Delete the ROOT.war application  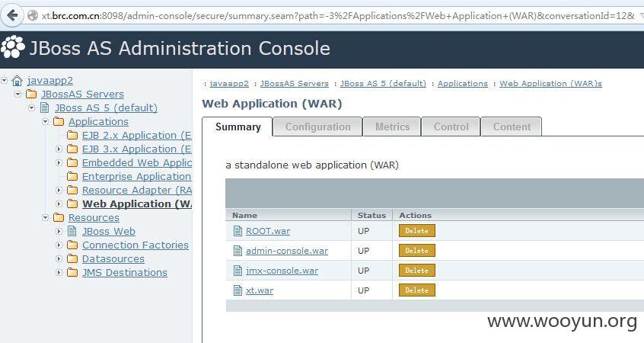tap(417, 231)
